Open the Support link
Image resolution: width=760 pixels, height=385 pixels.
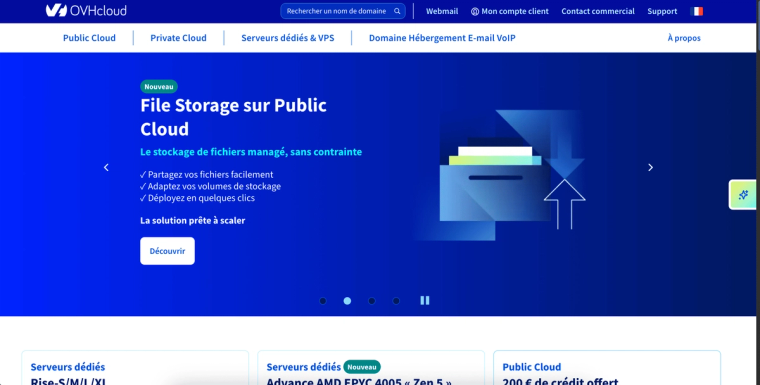click(662, 11)
